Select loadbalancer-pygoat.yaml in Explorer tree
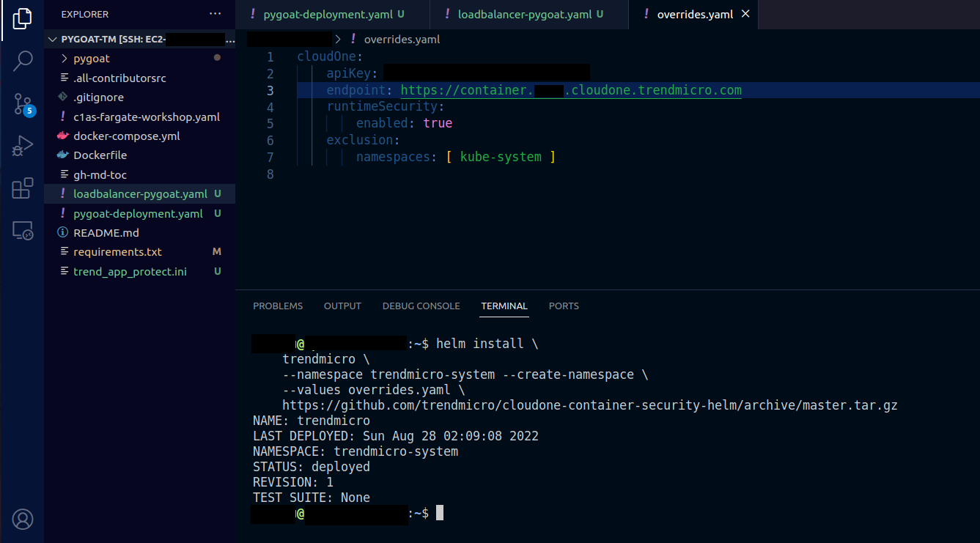The width and height of the screenshot is (980, 543). (x=140, y=194)
